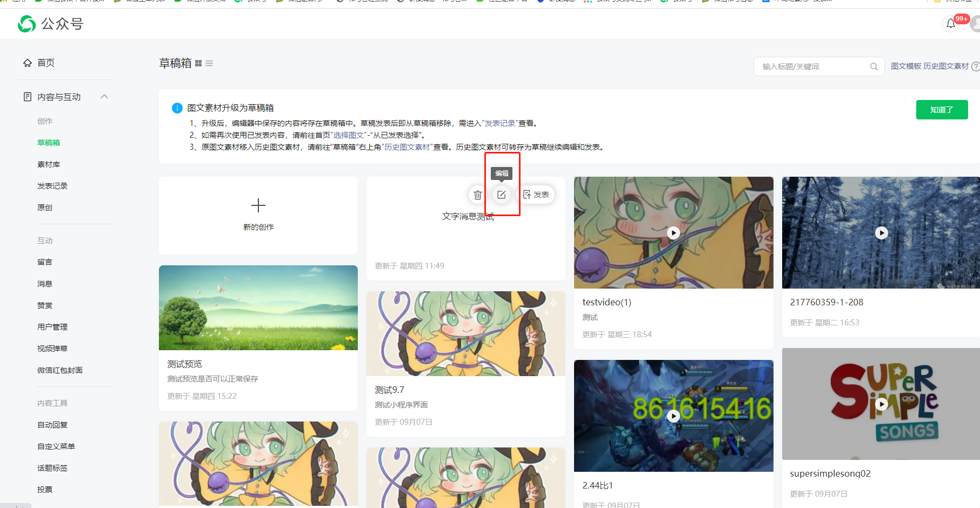Screen dimensions: 980x508
Task: Click the 公众号 logo in the header
Action: [x=50, y=24]
